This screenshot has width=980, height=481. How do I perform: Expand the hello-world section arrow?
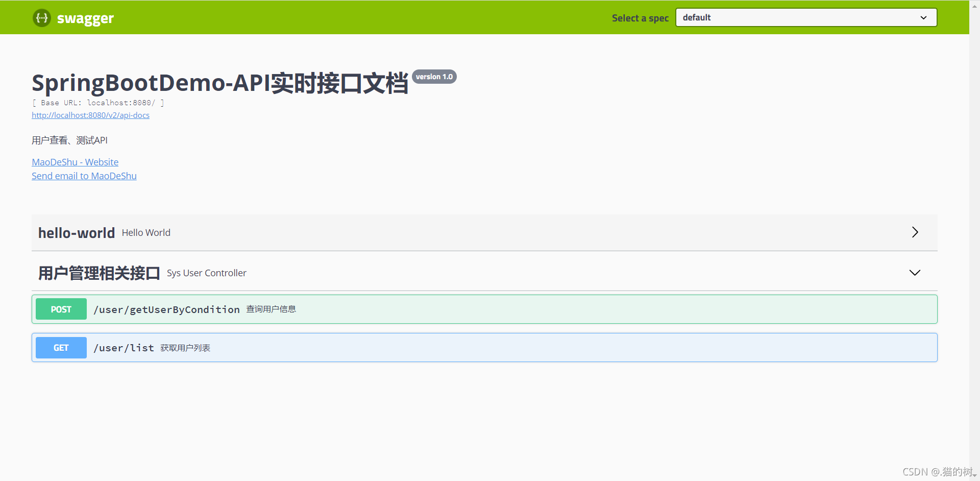915,232
